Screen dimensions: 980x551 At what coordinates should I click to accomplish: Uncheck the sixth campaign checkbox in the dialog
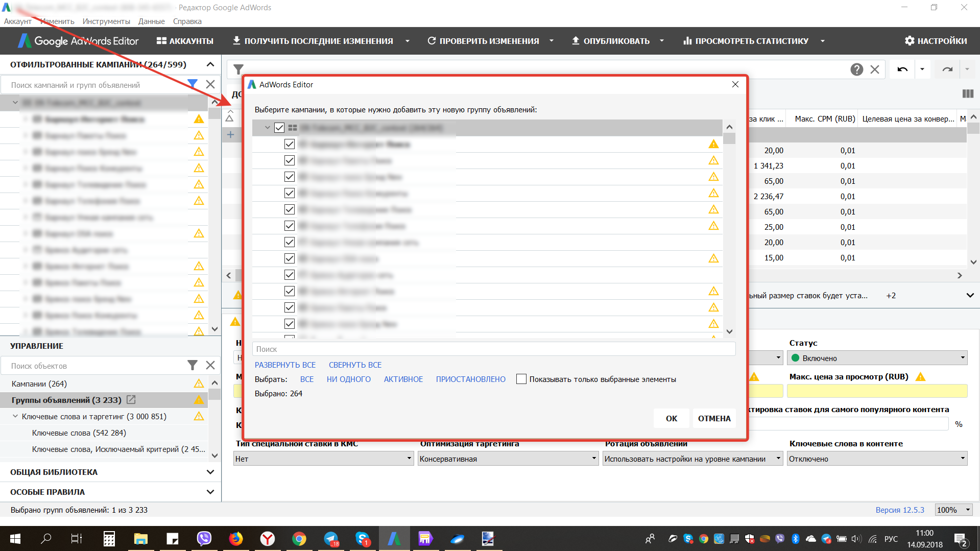click(290, 226)
